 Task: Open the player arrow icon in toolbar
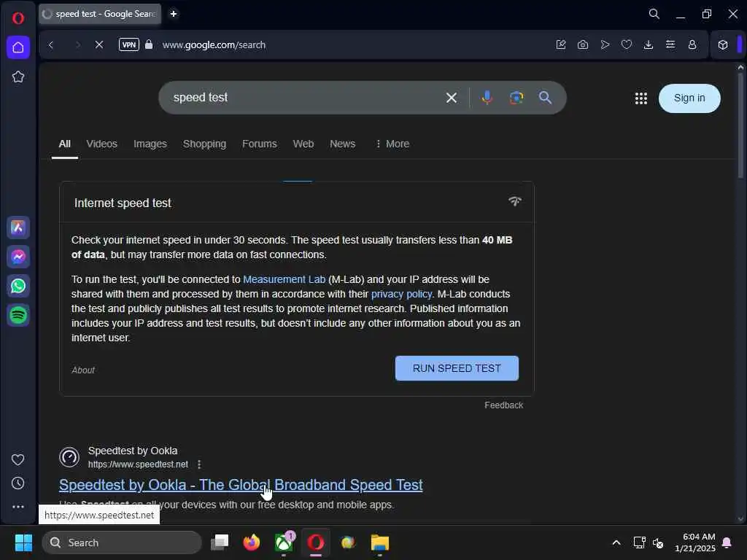coord(605,44)
